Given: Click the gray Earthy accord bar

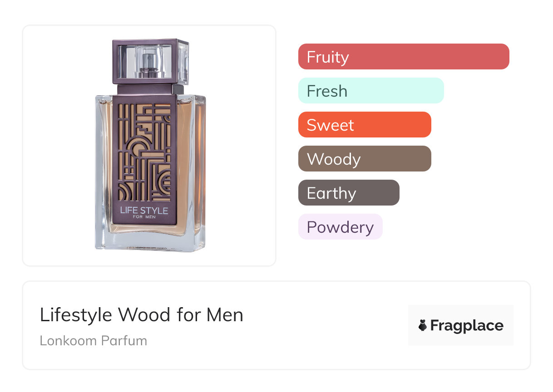Looking at the screenshot, I should point(349,193).
